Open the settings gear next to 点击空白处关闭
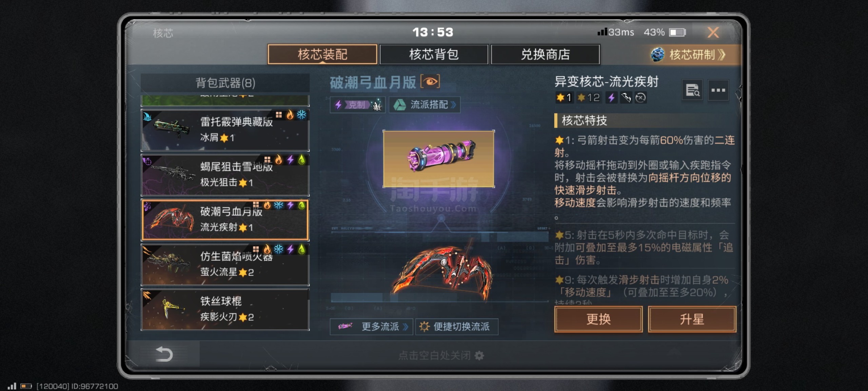Viewport: 868px width, 391px height. (x=479, y=355)
